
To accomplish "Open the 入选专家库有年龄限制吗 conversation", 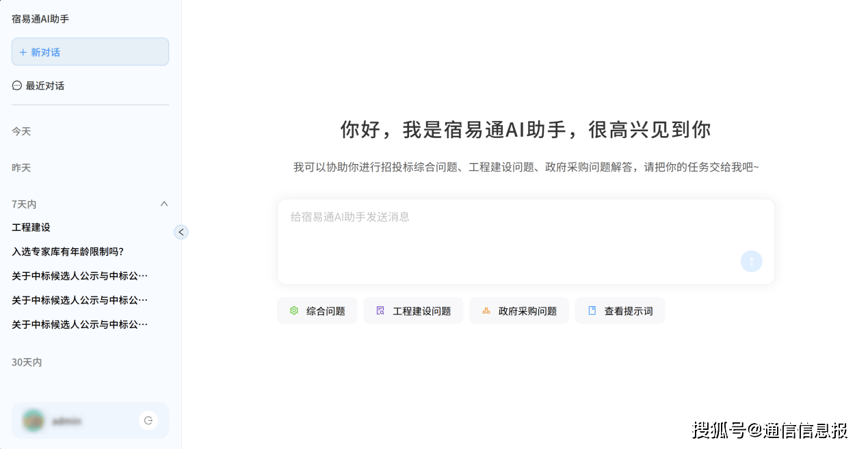I will pos(68,251).
